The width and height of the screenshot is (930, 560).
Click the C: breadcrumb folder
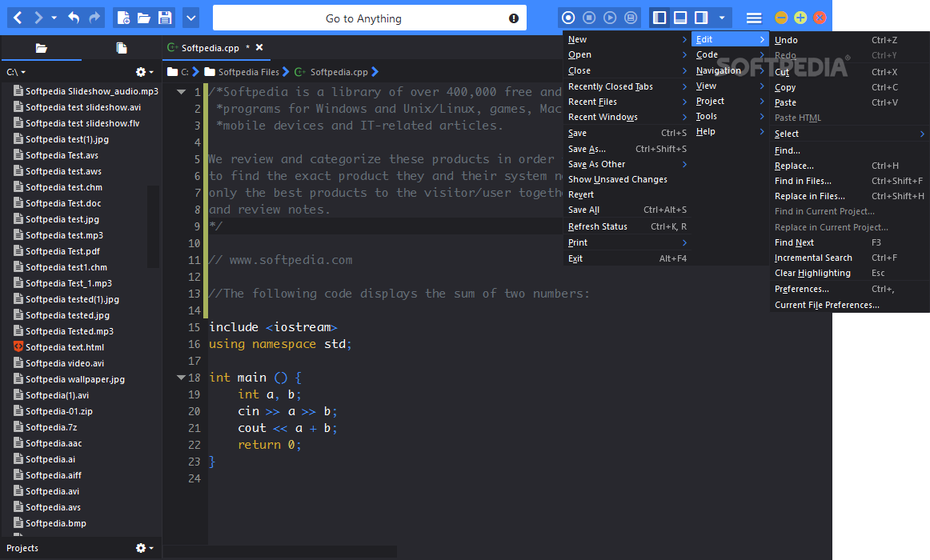178,72
